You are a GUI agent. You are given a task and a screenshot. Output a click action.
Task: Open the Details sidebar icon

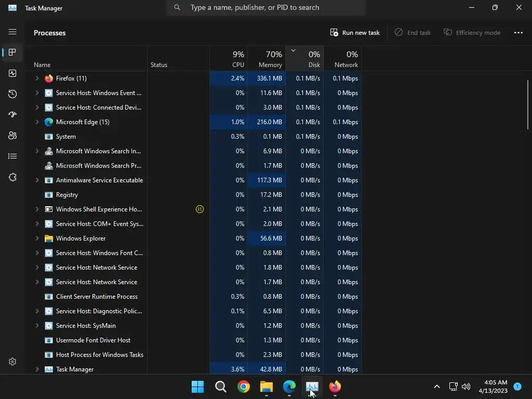coord(12,156)
